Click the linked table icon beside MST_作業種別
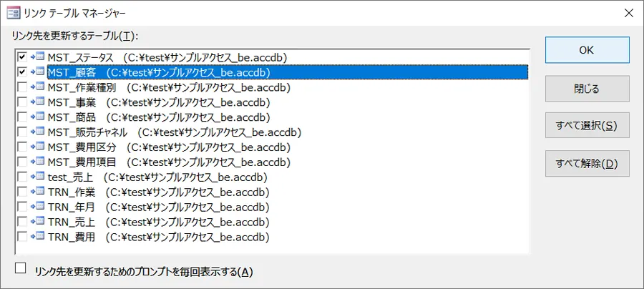Viewport: 644px width, 289px height. [37, 87]
